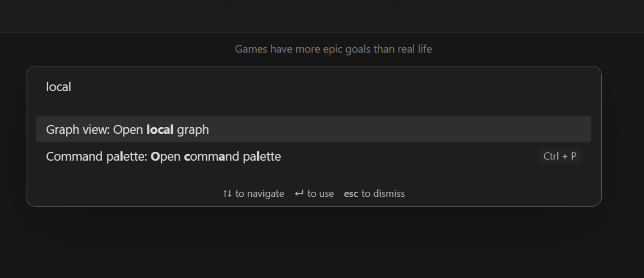The width and height of the screenshot is (644, 278).
Task: Click the Ctrl + P hotkey badge
Action: [x=560, y=156]
